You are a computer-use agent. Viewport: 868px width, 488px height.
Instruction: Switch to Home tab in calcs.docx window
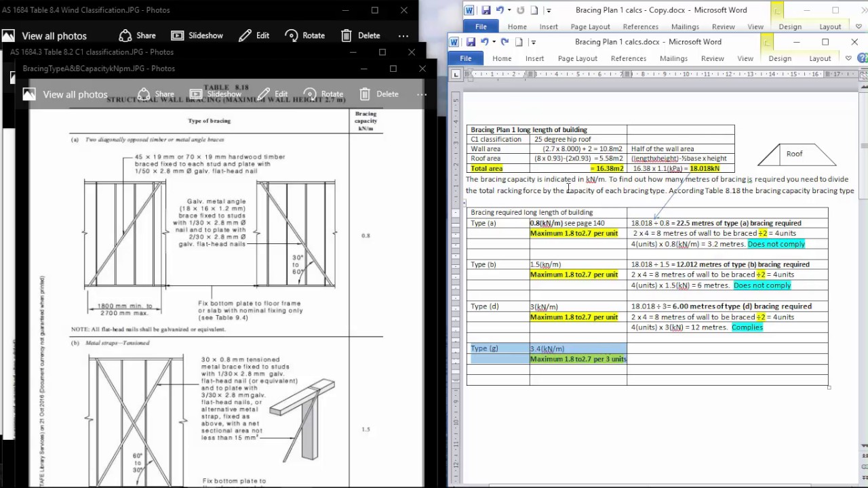click(502, 58)
